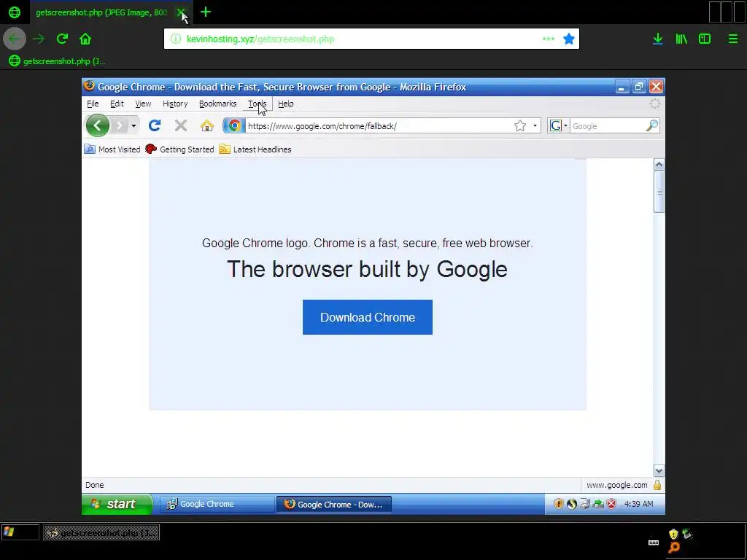
Task: Open a new tab with the green plus
Action: (x=205, y=12)
